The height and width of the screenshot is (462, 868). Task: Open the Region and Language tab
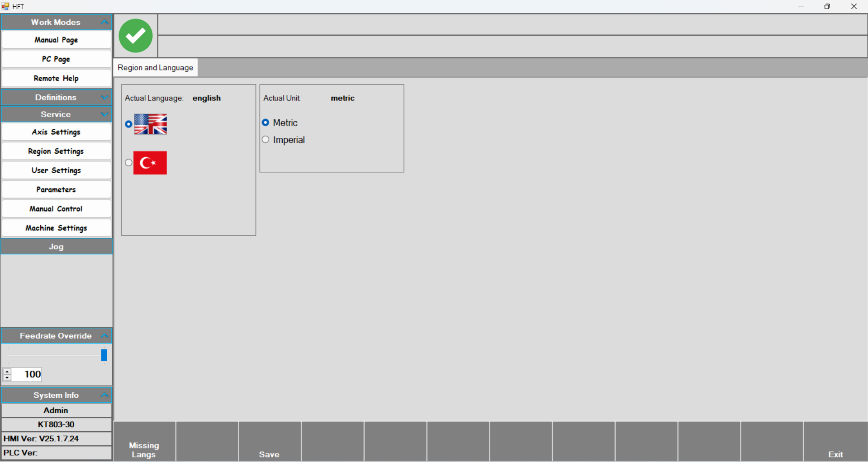click(155, 68)
